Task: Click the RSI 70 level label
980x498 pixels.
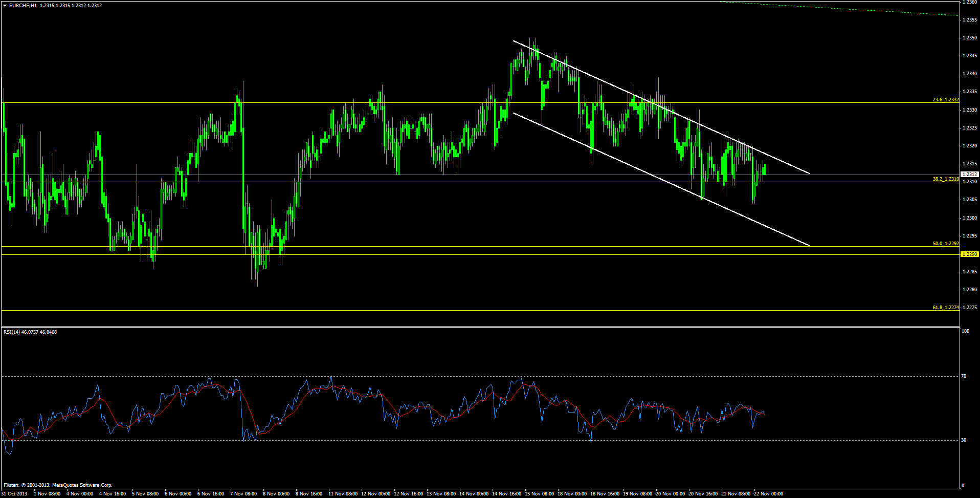Action: click(x=964, y=376)
